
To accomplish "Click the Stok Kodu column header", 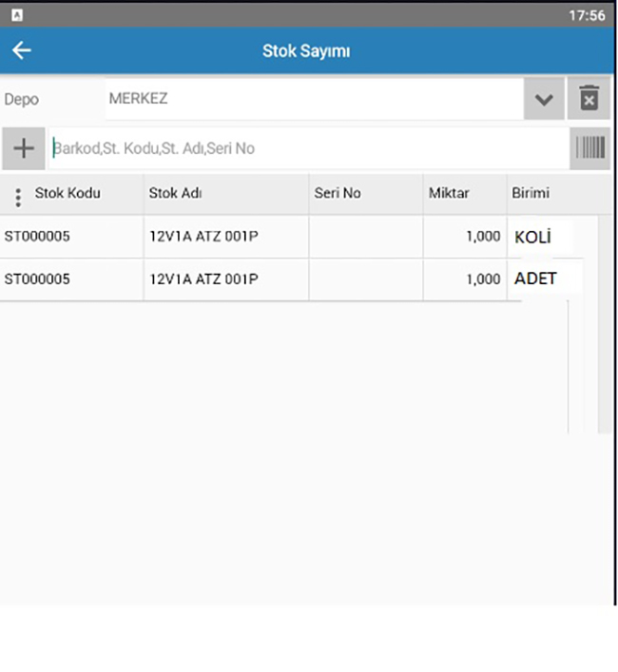I will [68, 193].
